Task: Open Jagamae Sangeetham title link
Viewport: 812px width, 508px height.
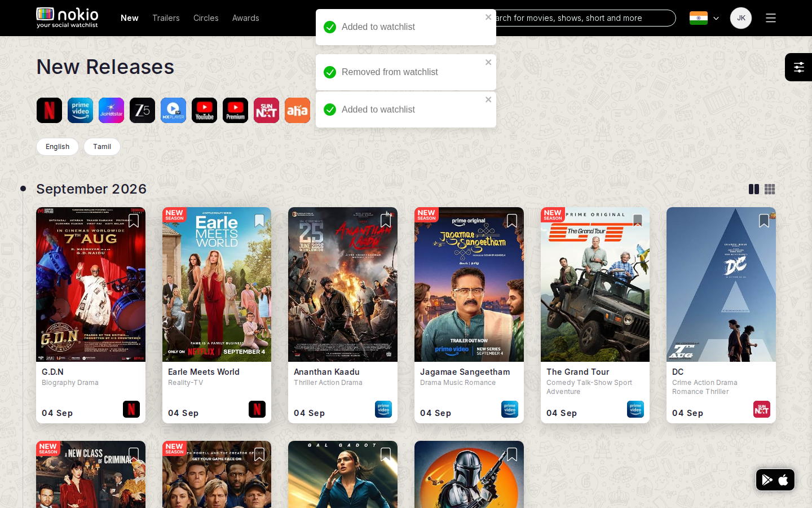Action: 465,372
